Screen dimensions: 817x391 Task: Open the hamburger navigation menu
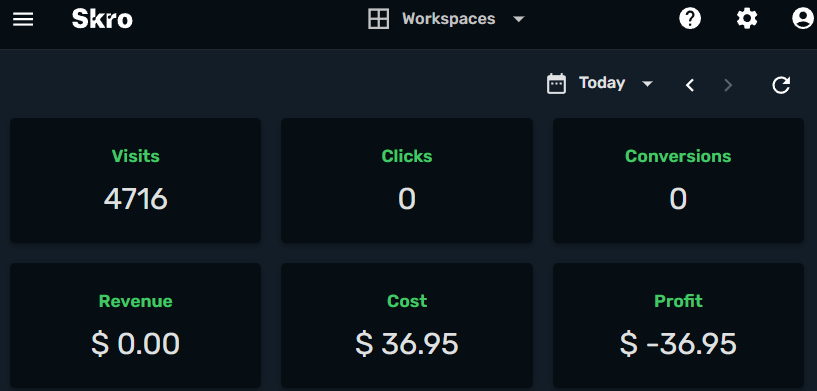(x=23, y=19)
